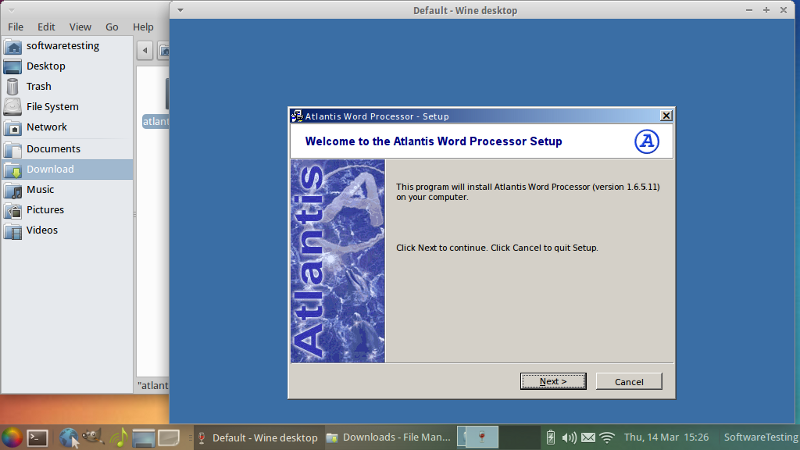Viewport: 800px width, 450px height.
Task: Switch to Default - Wine desktop task
Action: (259, 438)
